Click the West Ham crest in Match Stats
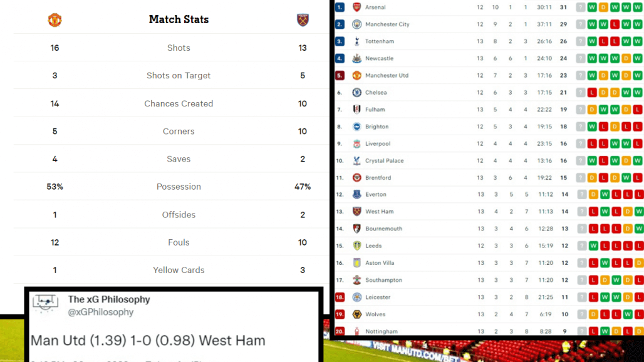Viewport: 644px width, 362px height. click(303, 20)
